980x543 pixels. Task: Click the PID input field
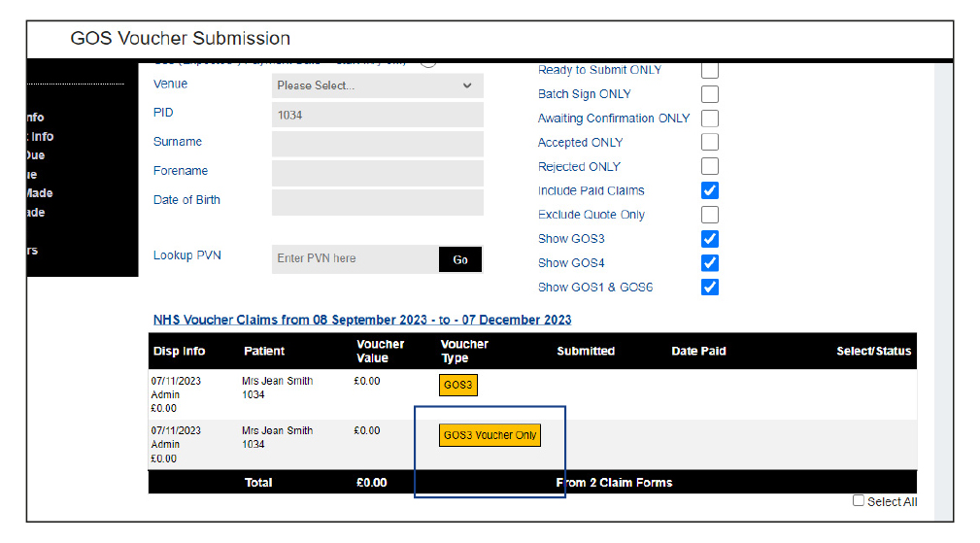pos(377,115)
